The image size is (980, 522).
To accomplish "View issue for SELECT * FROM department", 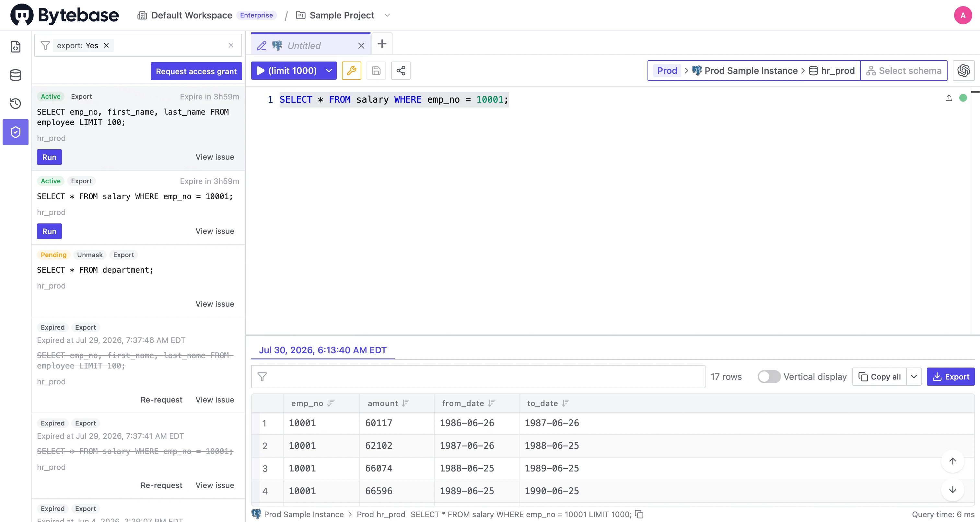I will [x=215, y=304].
